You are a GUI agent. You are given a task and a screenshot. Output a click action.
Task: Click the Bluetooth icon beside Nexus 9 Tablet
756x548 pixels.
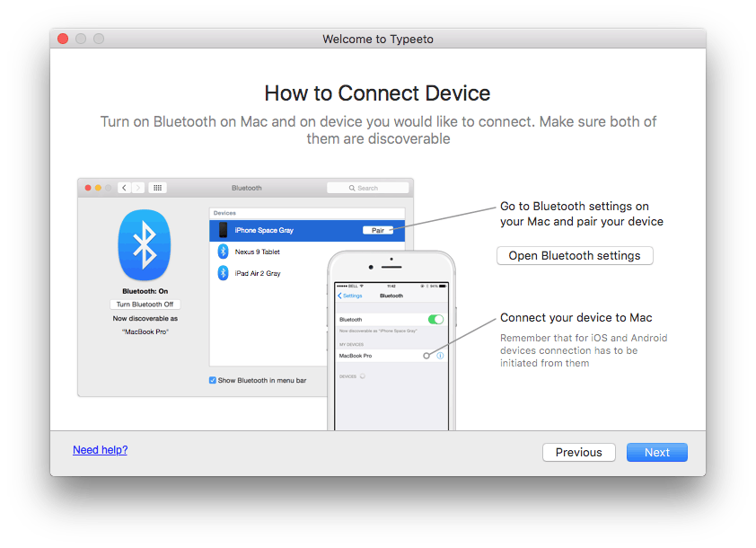[223, 252]
